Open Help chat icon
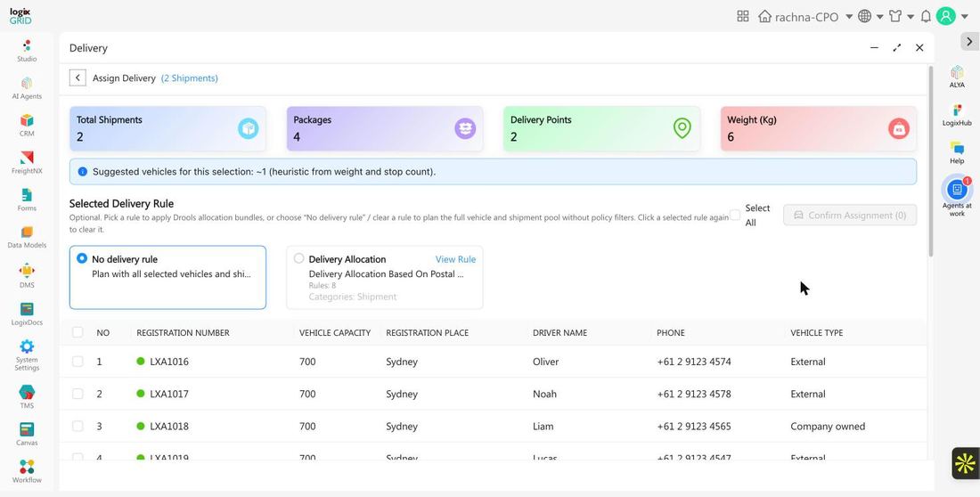This screenshot has width=980, height=497. 957,152
